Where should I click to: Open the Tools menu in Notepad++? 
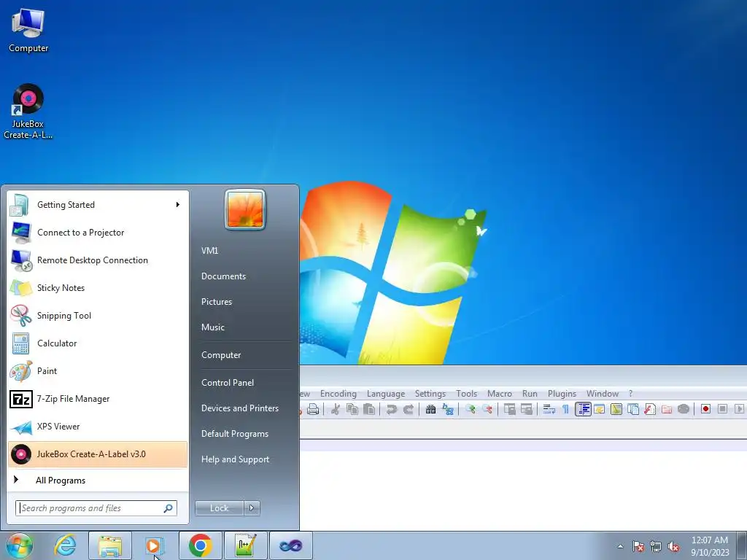point(466,394)
